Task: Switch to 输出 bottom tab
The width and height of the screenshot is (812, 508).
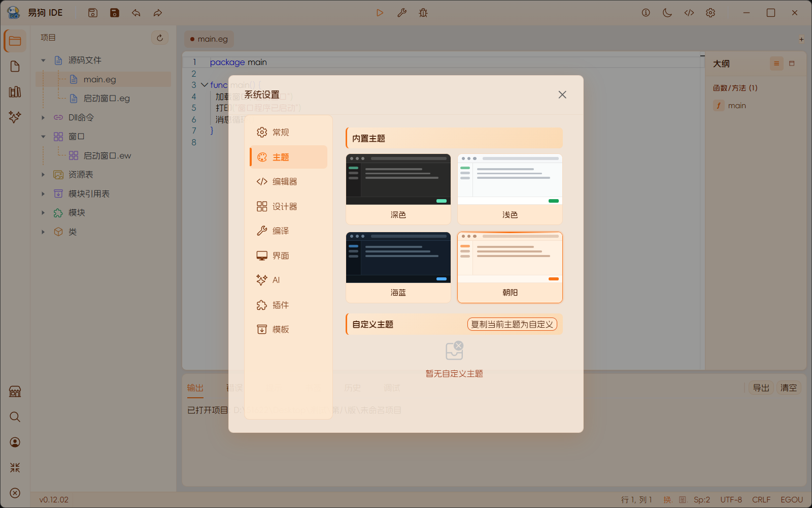Action: pyautogui.click(x=195, y=388)
